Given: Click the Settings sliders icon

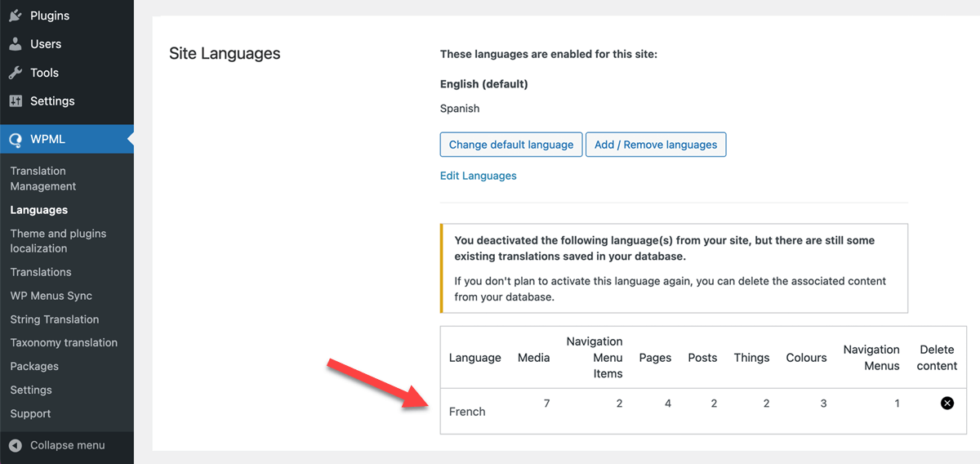Looking at the screenshot, I should coord(16,101).
